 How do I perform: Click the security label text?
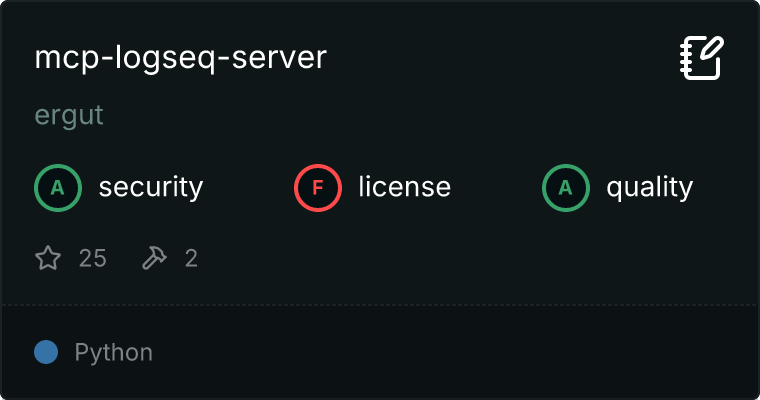point(150,188)
